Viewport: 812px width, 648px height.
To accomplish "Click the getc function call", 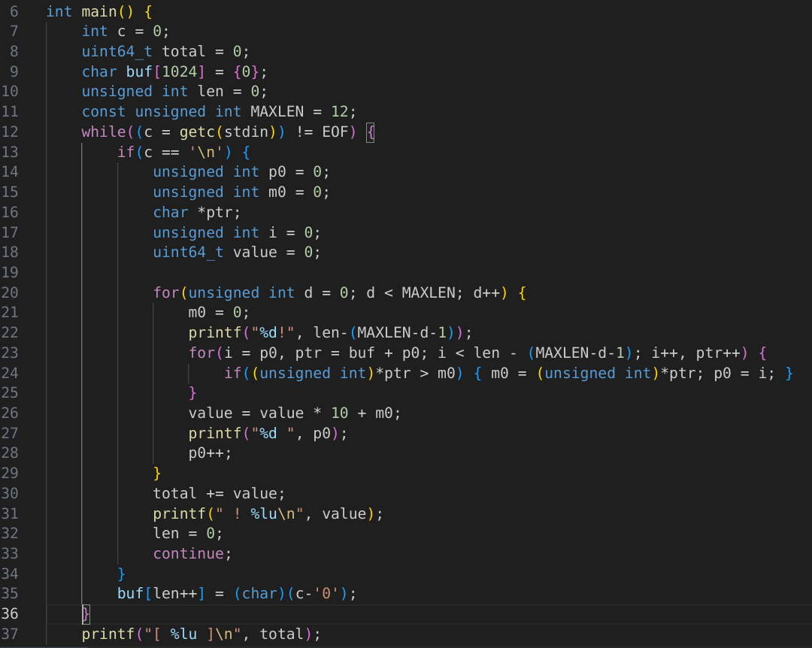I will tap(197, 132).
